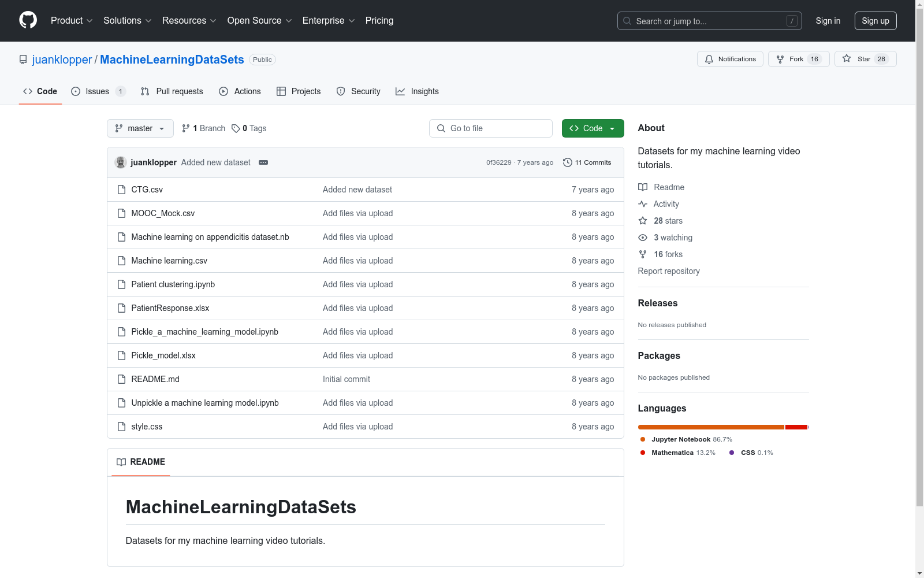Open MachineLearningDataSets repository link
Viewport: 924px width, 578px height.
pos(172,60)
